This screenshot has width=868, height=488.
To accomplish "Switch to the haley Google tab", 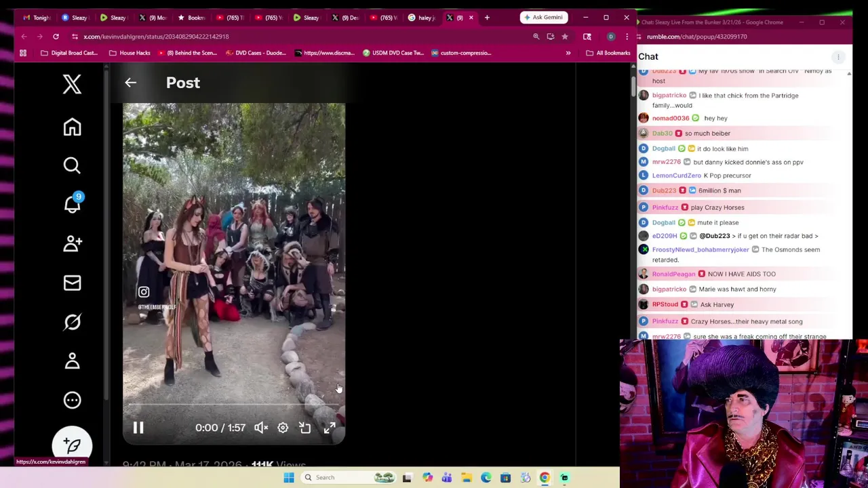I will pos(422,18).
